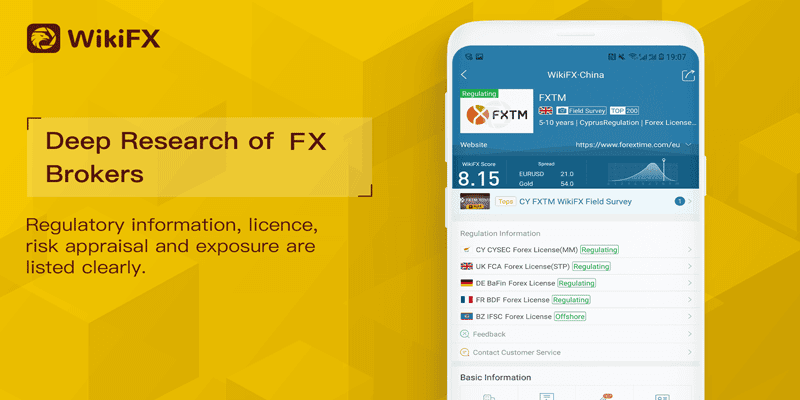Viewport: 800px width, 400px height.
Task: Tap the Regulating tag on CY CYSEC
Action: point(599,250)
